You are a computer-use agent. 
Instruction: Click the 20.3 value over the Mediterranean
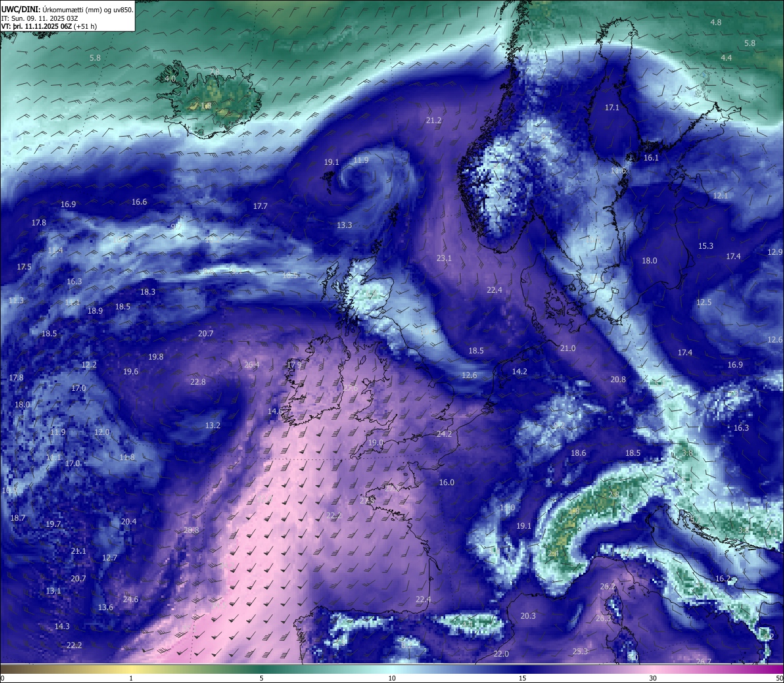pyautogui.click(x=528, y=616)
